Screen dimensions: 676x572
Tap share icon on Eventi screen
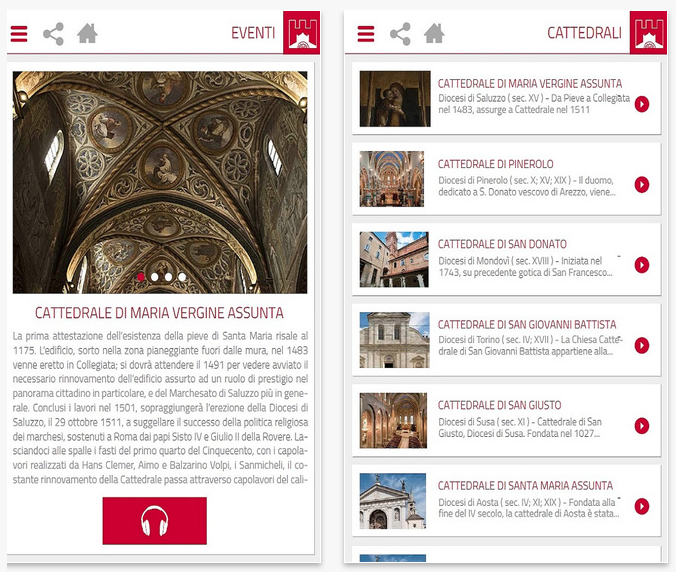pos(53,34)
